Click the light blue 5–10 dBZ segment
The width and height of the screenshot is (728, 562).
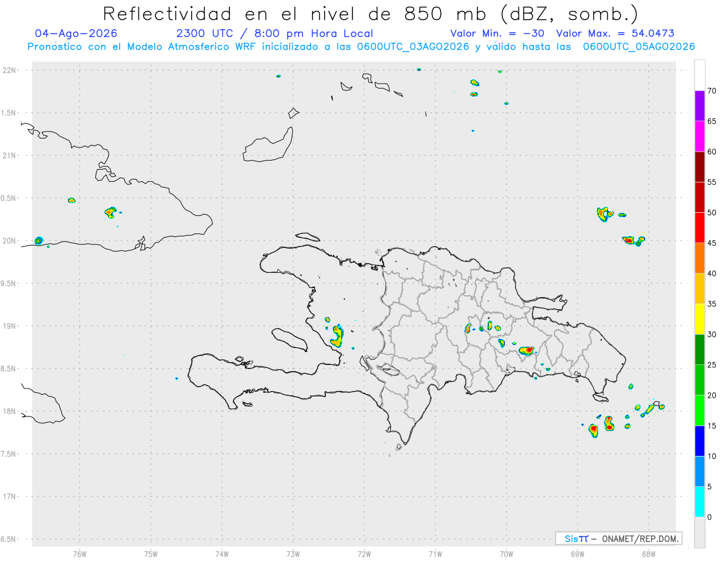click(x=699, y=472)
